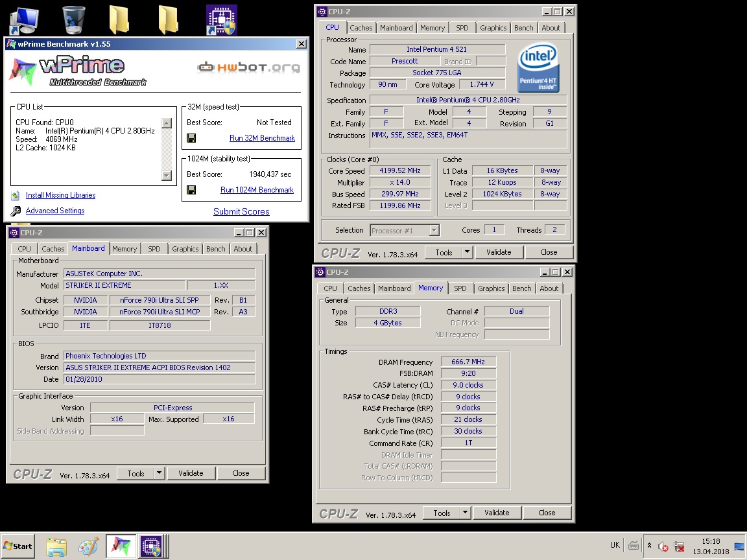Image resolution: width=747 pixels, height=560 pixels.
Task: Open the Start menu
Action: [18, 546]
